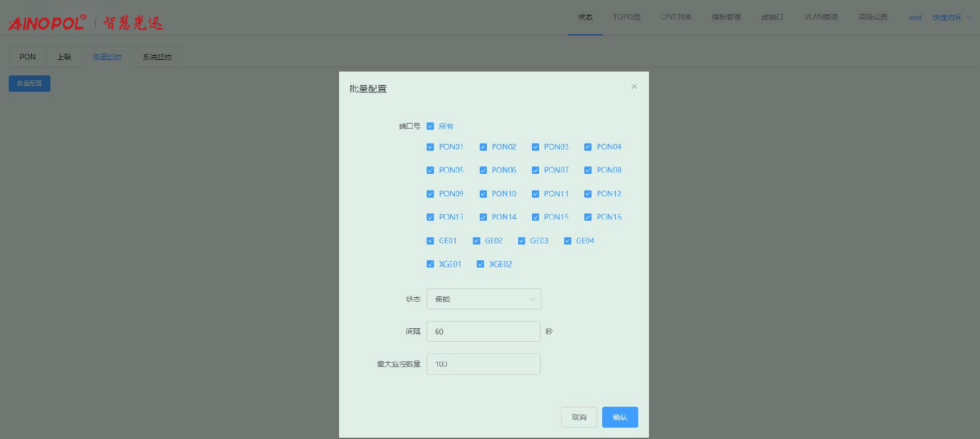This screenshot has height=439, width=980.
Task: Click the 取消 button
Action: point(579,417)
